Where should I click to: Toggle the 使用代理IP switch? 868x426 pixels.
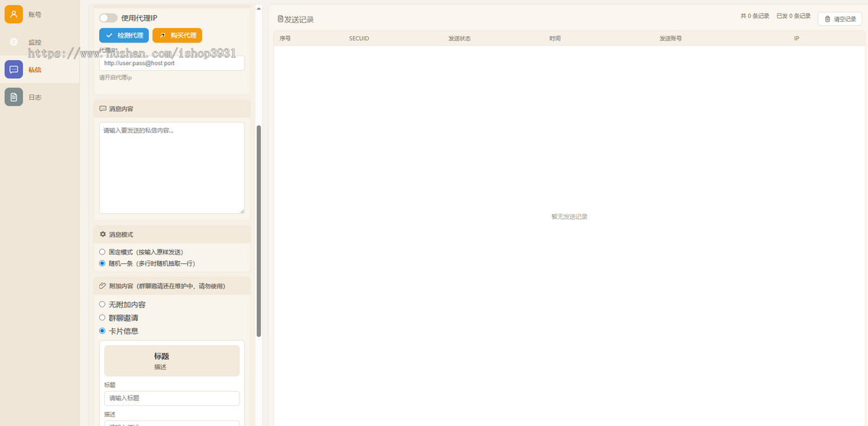(x=109, y=17)
